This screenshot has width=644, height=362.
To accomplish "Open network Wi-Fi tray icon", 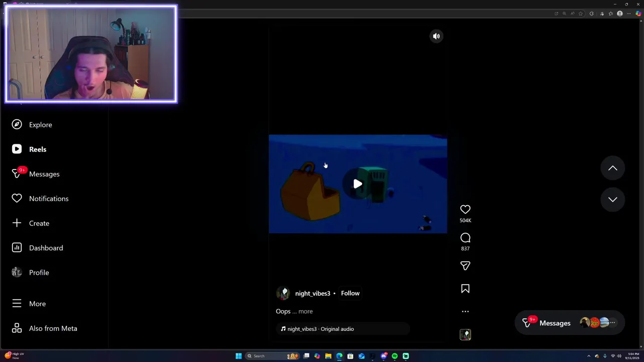I will pos(613,356).
